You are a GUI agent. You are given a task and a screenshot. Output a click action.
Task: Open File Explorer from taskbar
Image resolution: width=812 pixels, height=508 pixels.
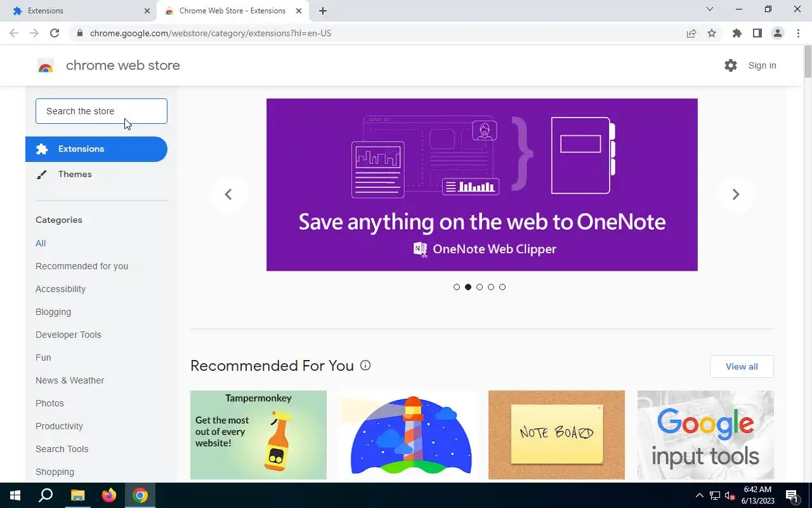pos(77,495)
